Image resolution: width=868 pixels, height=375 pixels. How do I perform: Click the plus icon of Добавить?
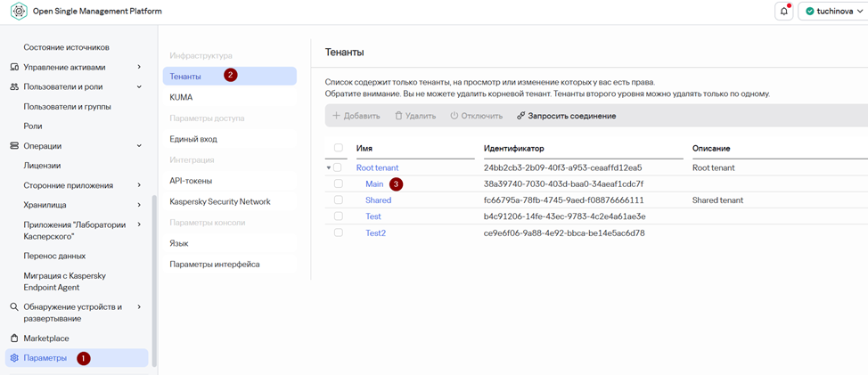[336, 116]
